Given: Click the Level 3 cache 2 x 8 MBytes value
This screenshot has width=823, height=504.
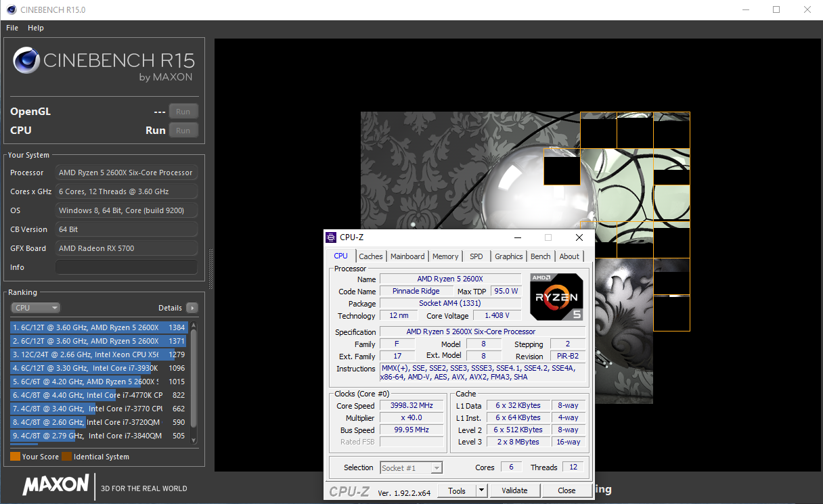Looking at the screenshot, I should tap(517, 442).
